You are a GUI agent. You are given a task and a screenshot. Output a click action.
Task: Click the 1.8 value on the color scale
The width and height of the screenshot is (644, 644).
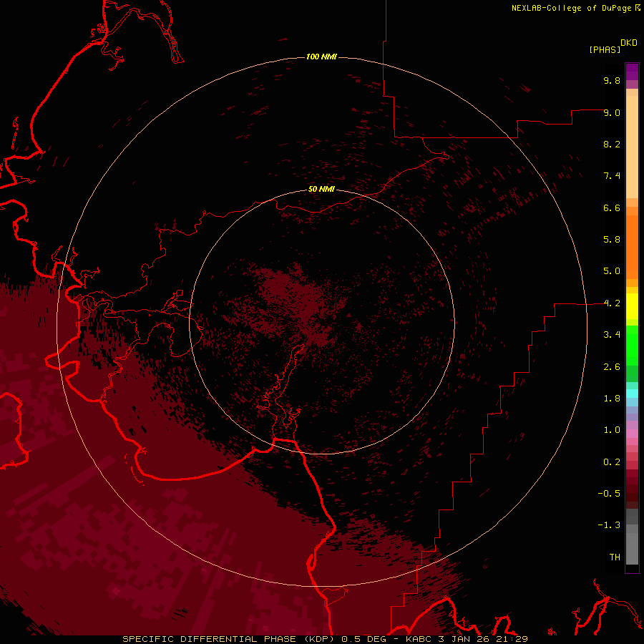pos(612,399)
